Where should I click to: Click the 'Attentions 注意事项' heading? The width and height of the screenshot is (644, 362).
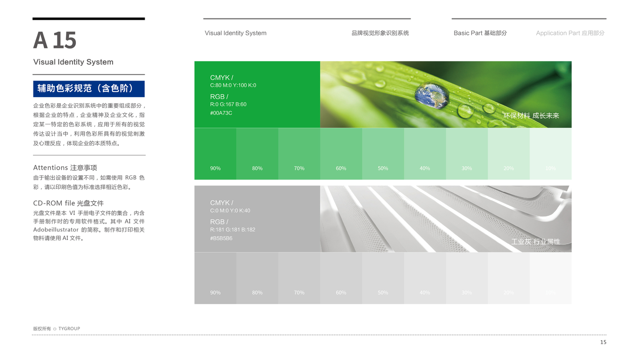click(x=65, y=167)
